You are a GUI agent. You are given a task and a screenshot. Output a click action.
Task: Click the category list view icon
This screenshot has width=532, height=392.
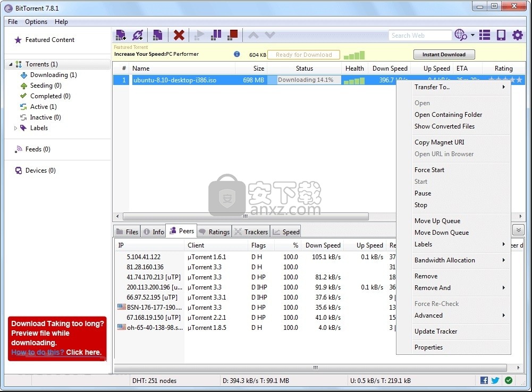pyautogui.click(x=485, y=35)
